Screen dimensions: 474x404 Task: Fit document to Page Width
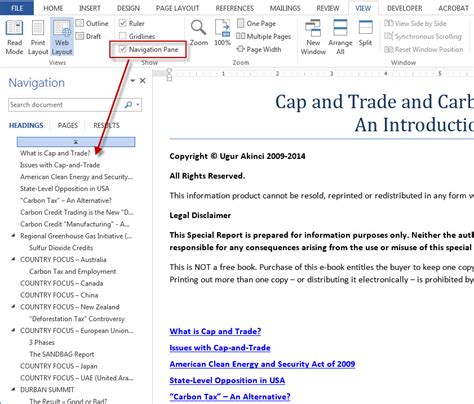[x=259, y=49]
